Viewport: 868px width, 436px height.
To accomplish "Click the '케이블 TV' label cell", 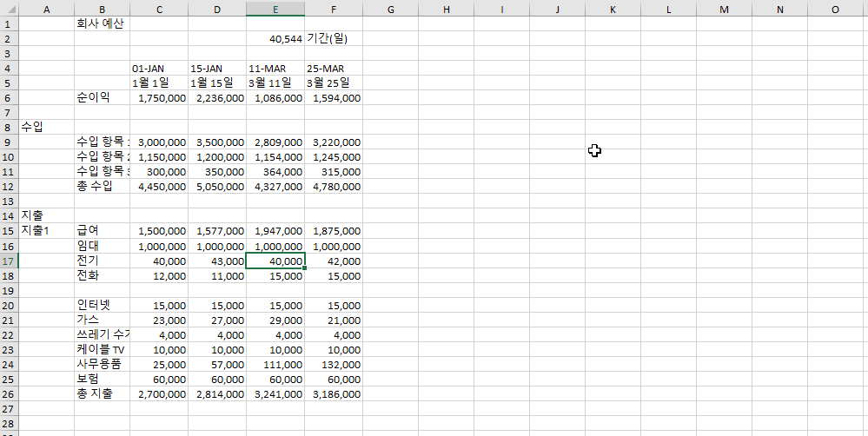I will 102,350.
